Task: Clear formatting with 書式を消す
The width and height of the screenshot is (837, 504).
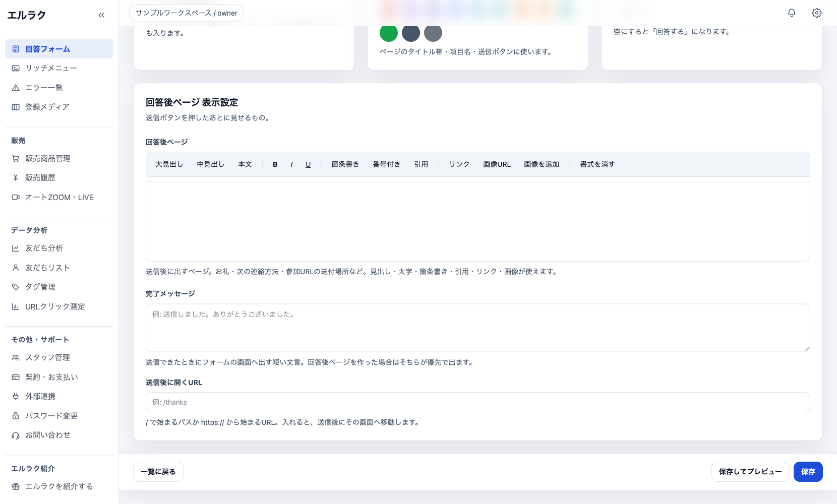Action: coord(597,164)
